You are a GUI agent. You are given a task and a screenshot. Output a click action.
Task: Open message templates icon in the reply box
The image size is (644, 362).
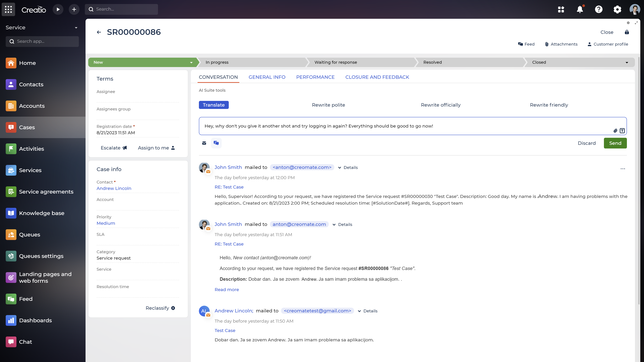(x=622, y=130)
